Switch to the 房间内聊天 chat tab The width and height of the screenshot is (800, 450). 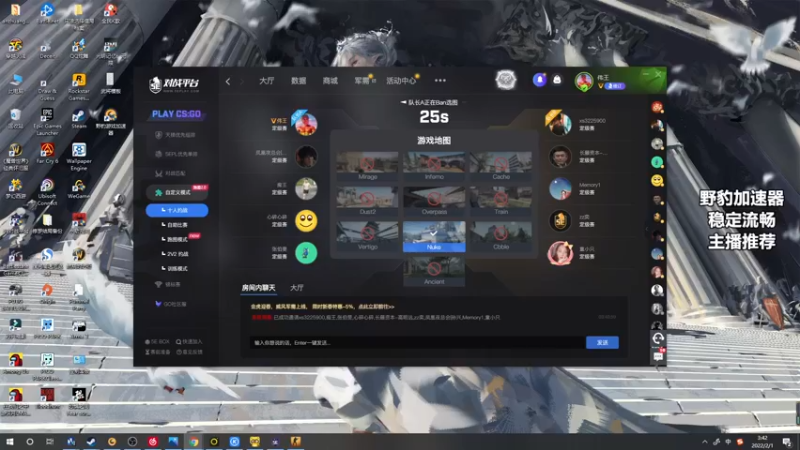coord(258,288)
